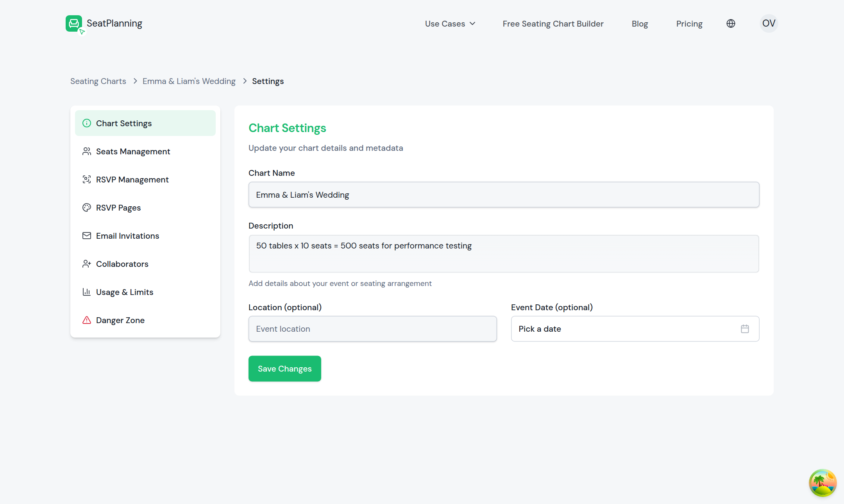This screenshot has height=504, width=844.
Task: Click the 'Add details about your event' hint
Action: pos(340,283)
